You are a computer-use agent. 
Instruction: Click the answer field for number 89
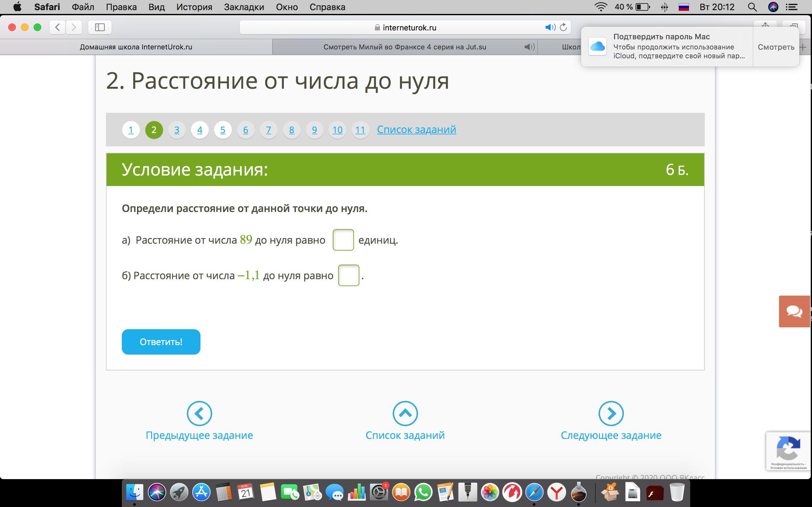[343, 240]
